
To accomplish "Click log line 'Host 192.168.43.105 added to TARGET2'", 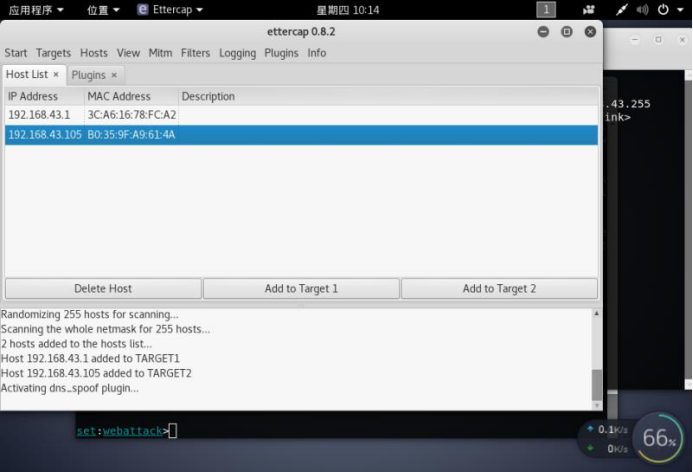I will click(x=96, y=373).
